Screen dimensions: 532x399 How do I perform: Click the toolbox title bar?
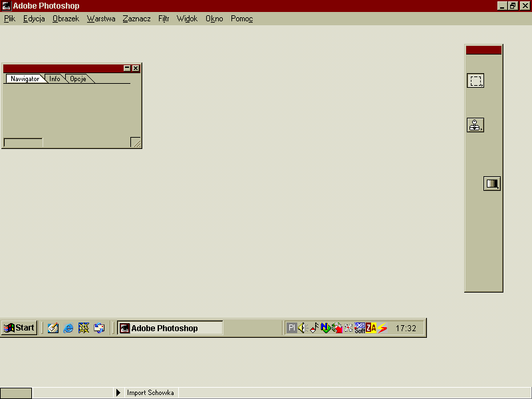click(x=483, y=50)
